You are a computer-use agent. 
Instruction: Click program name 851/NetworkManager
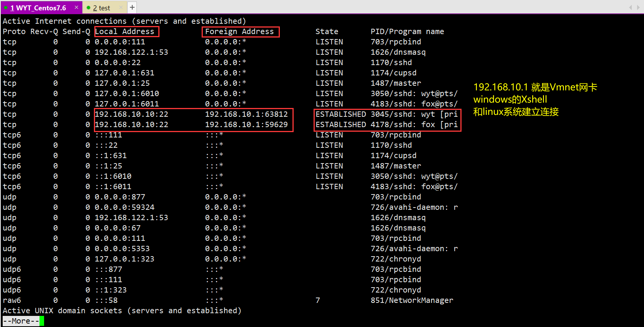point(412,300)
